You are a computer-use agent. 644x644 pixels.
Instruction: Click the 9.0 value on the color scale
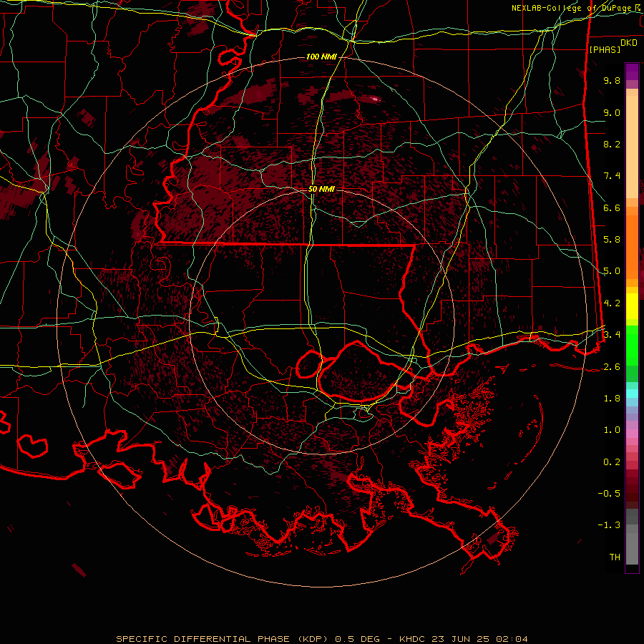pyautogui.click(x=612, y=113)
